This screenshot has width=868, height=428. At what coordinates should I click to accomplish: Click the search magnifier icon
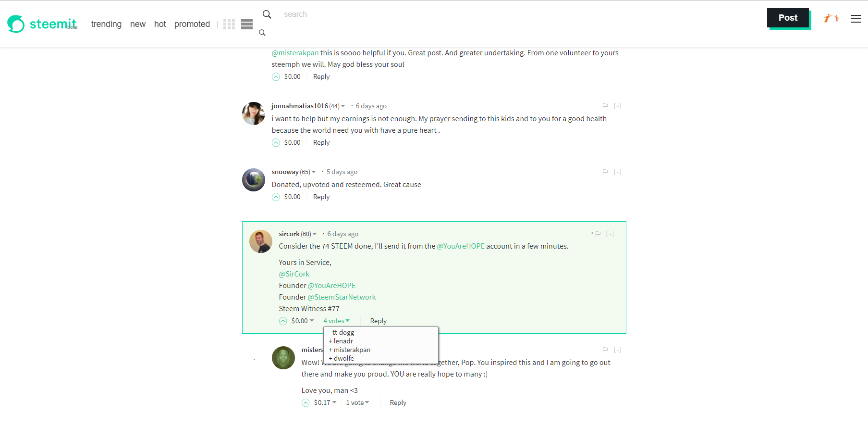[x=267, y=14]
